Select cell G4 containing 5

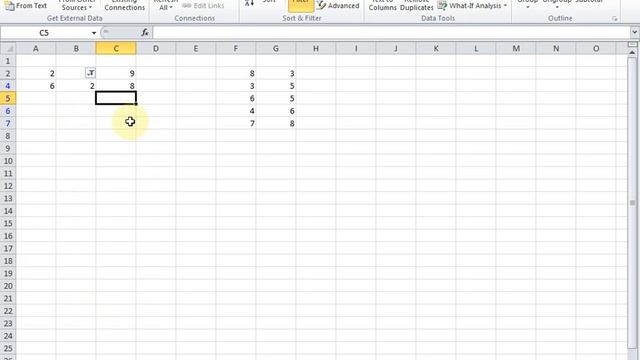(x=276, y=86)
